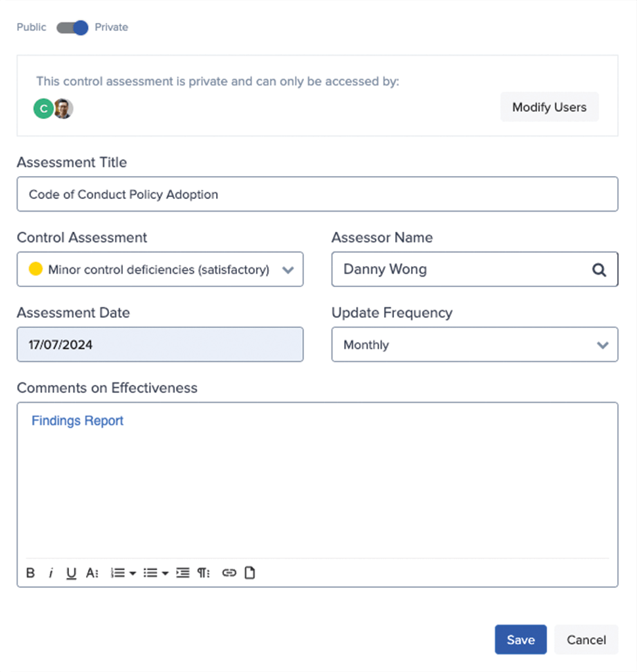
Task: Search assessor with magnifier icon
Action: [599, 269]
